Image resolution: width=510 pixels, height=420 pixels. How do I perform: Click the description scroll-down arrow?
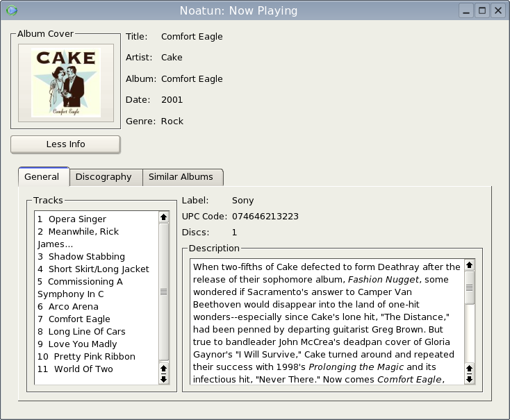pyautogui.click(x=469, y=379)
